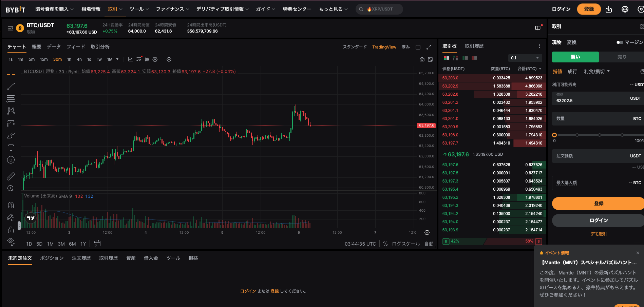Expand the もっと見る menu

point(333,9)
